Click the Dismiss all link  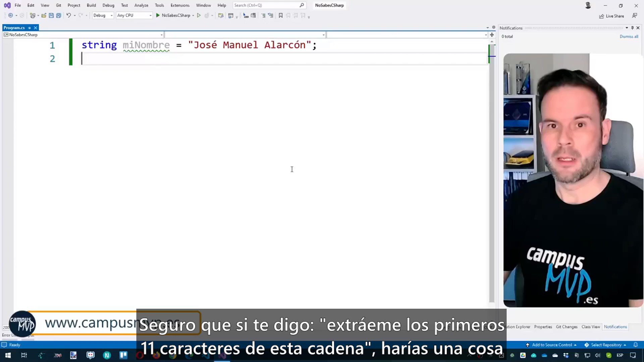tap(629, 37)
